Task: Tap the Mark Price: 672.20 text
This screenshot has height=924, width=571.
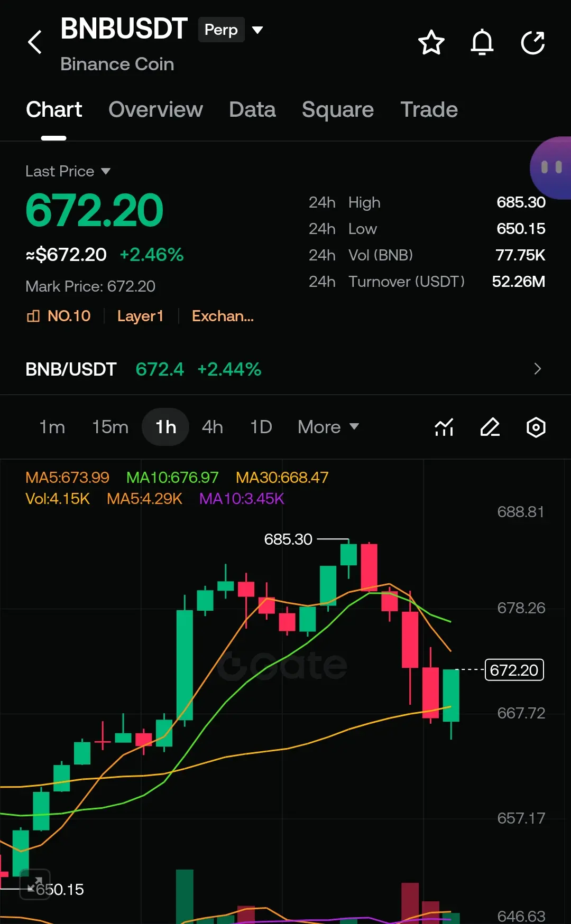Action: pos(90,286)
